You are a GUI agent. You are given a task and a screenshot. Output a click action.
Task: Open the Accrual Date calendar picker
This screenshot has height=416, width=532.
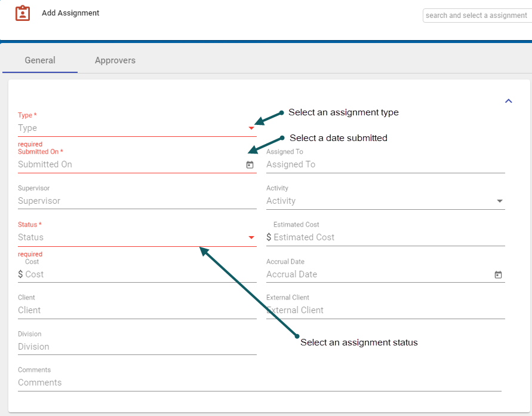click(x=499, y=275)
